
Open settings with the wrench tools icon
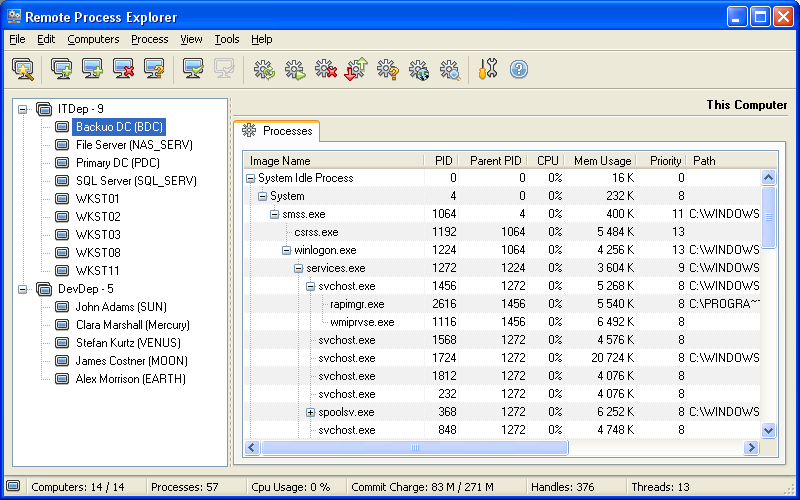click(x=487, y=69)
